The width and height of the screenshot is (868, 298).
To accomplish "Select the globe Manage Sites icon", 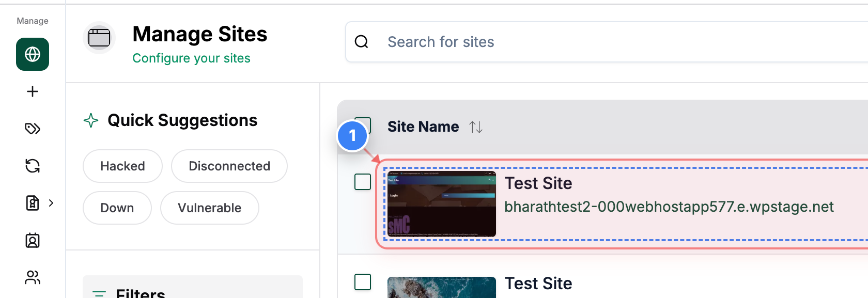I will pyautogui.click(x=32, y=54).
